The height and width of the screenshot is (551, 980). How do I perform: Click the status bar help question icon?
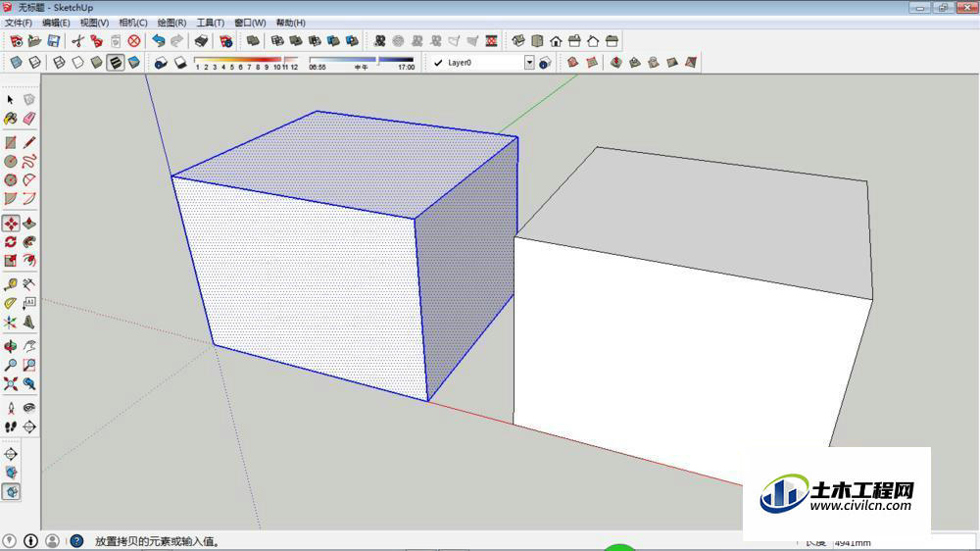coord(76,541)
